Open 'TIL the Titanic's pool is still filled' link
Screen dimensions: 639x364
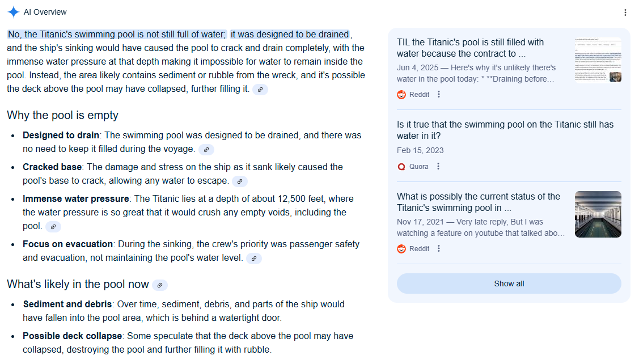(x=470, y=48)
